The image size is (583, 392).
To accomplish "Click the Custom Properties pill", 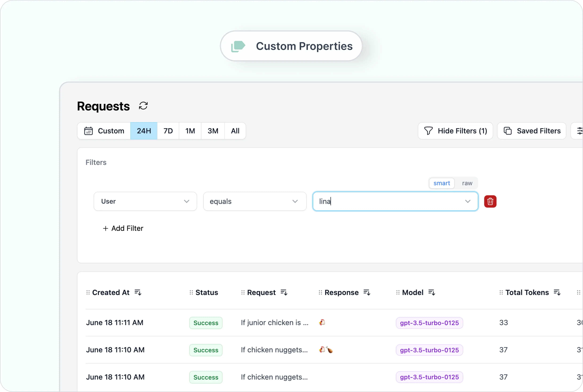I will tap(291, 46).
